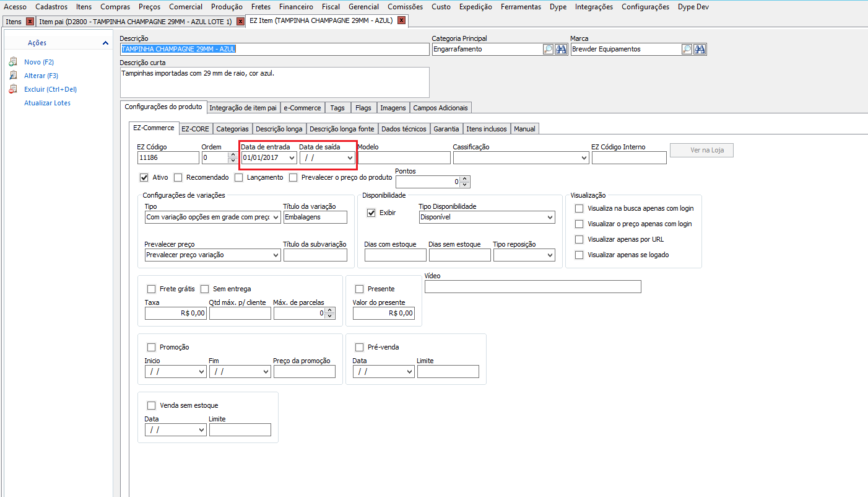Image resolution: width=868 pixels, height=497 pixels.
Task: Expand the Classificação dropdown
Action: 584,158
